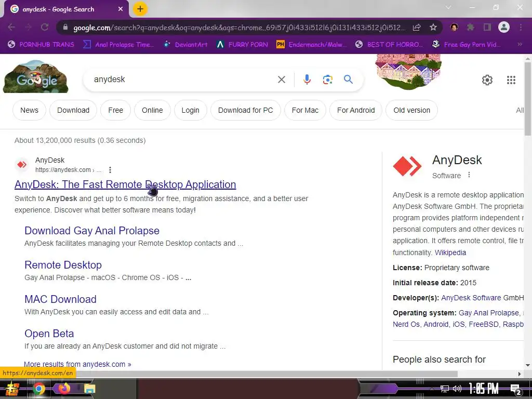Close the anydesk - Google Search tab
The width and height of the screenshot is (532, 399).
[x=121, y=9]
